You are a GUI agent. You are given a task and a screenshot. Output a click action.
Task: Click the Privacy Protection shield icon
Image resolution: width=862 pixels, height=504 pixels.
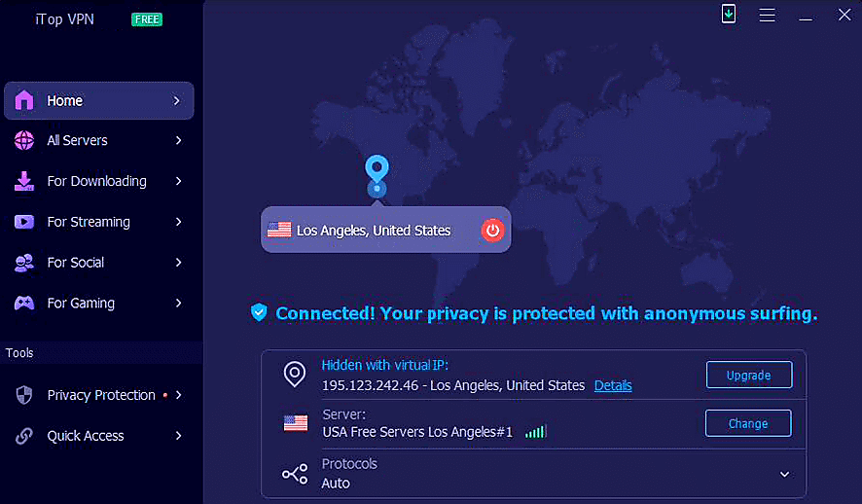tap(24, 395)
